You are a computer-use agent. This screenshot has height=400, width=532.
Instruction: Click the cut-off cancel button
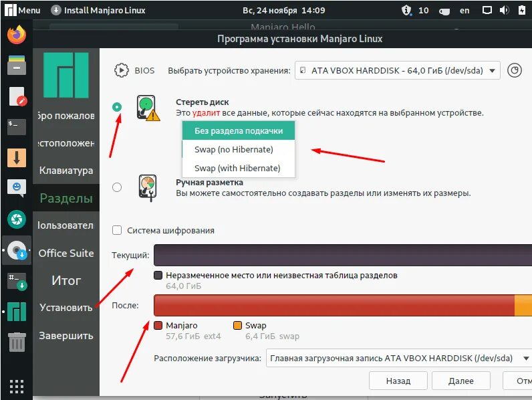click(x=518, y=381)
